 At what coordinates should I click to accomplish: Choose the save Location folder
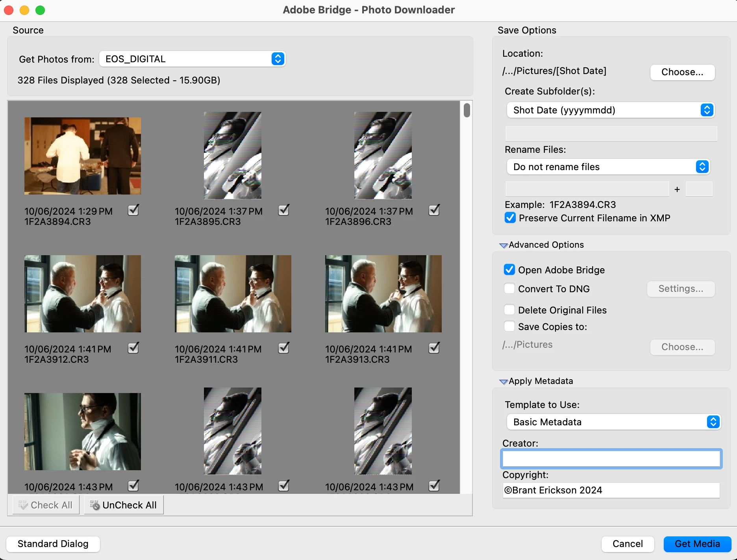click(682, 72)
